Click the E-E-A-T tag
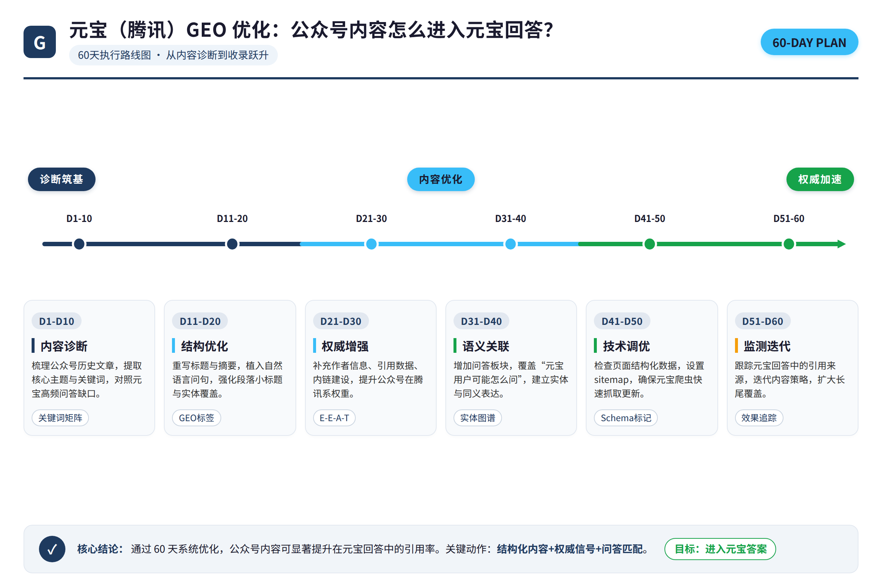Screen dimensions: 882x588 (334, 418)
